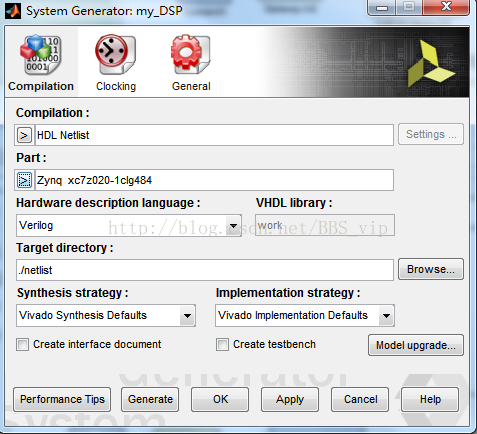Switch to the General tab
Image resolution: width=477 pixels, height=434 pixels.
[191, 62]
